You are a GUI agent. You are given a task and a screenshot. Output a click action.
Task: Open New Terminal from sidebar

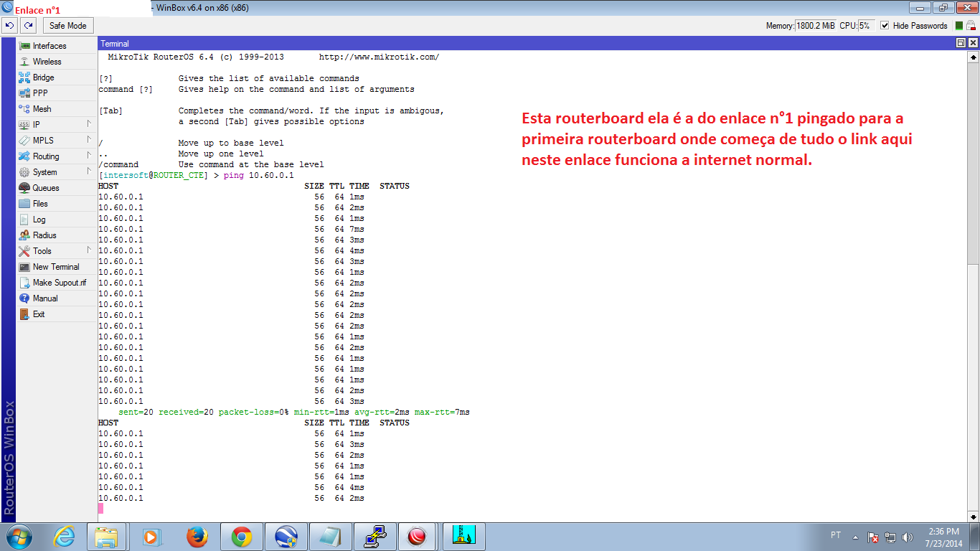[x=55, y=267]
